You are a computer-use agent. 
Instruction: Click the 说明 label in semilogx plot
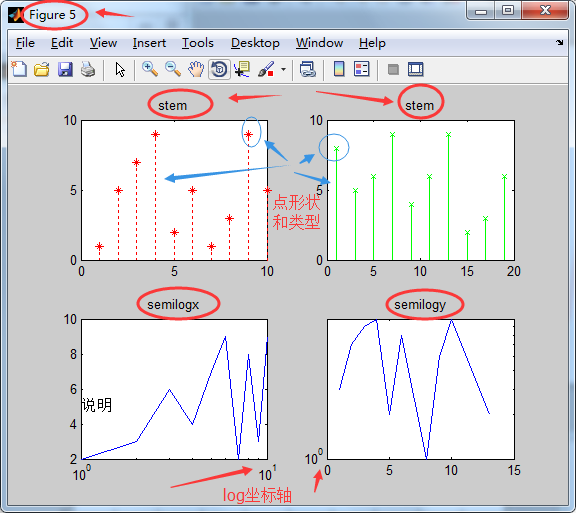[97, 405]
